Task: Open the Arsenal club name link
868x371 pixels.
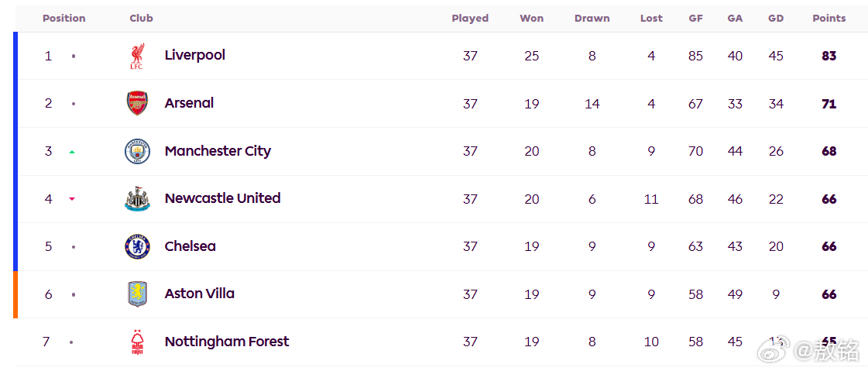Action: pyautogui.click(x=190, y=103)
